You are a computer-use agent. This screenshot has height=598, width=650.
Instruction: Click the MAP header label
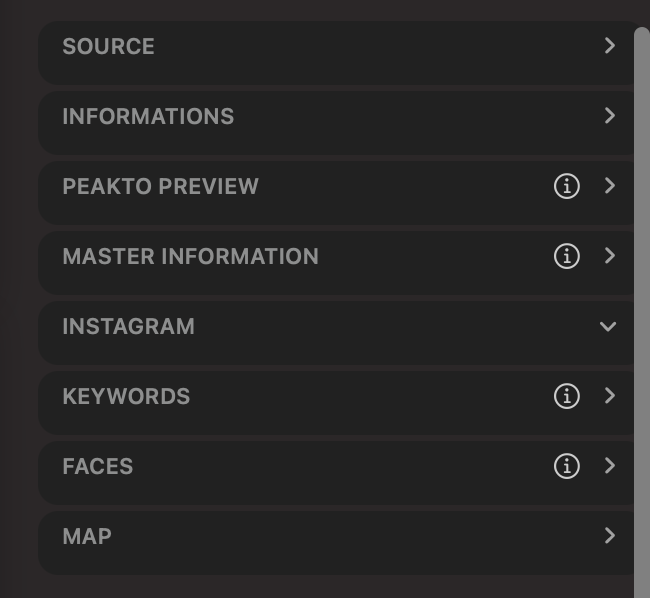click(87, 536)
